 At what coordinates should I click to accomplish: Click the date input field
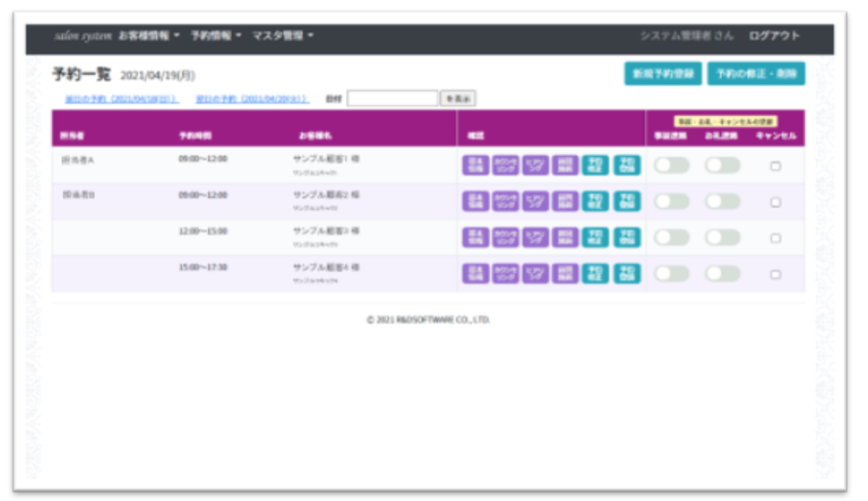click(x=392, y=99)
